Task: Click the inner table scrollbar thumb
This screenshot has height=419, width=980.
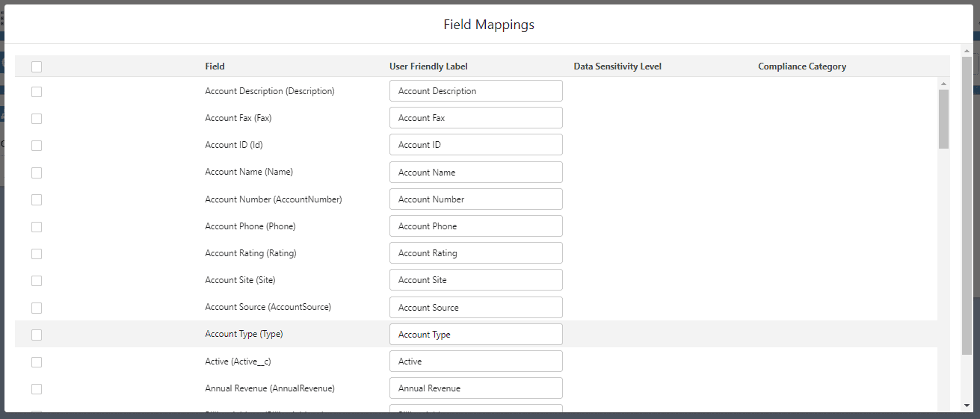Action: pos(943,118)
